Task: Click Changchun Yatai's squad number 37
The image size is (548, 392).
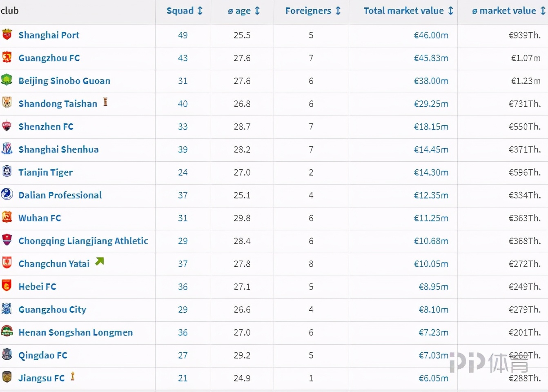Action: (183, 264)
